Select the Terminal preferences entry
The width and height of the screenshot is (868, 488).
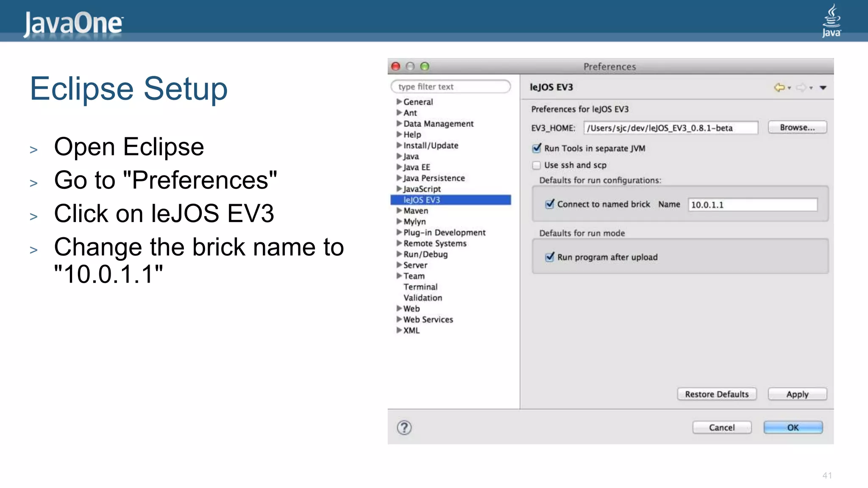pos(420,287)
